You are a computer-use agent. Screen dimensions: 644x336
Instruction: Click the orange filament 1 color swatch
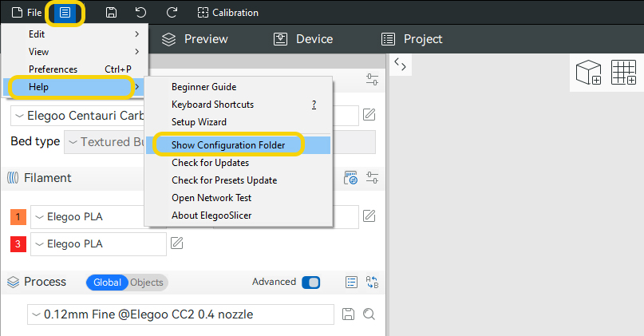[18, 216]
